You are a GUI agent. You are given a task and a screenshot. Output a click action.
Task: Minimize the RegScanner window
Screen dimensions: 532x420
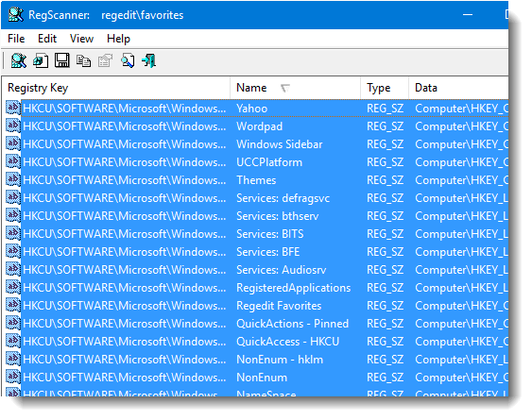coord(468,14)
